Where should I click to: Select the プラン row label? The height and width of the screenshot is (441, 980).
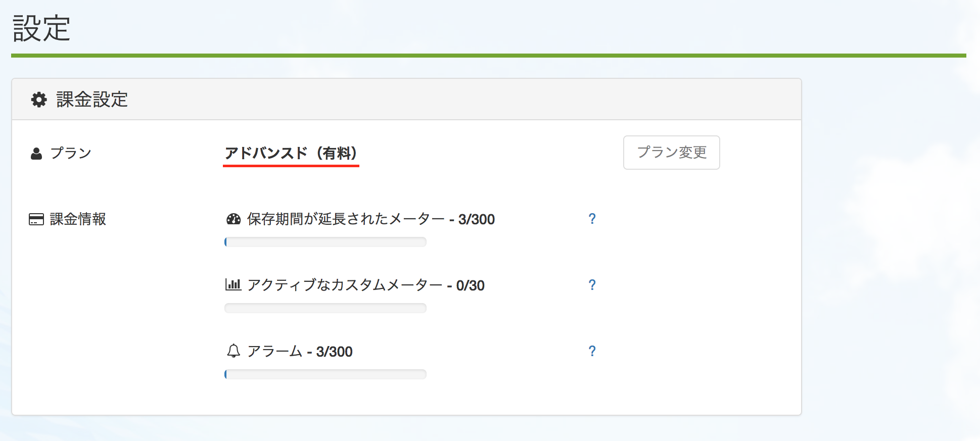(71, 153)
